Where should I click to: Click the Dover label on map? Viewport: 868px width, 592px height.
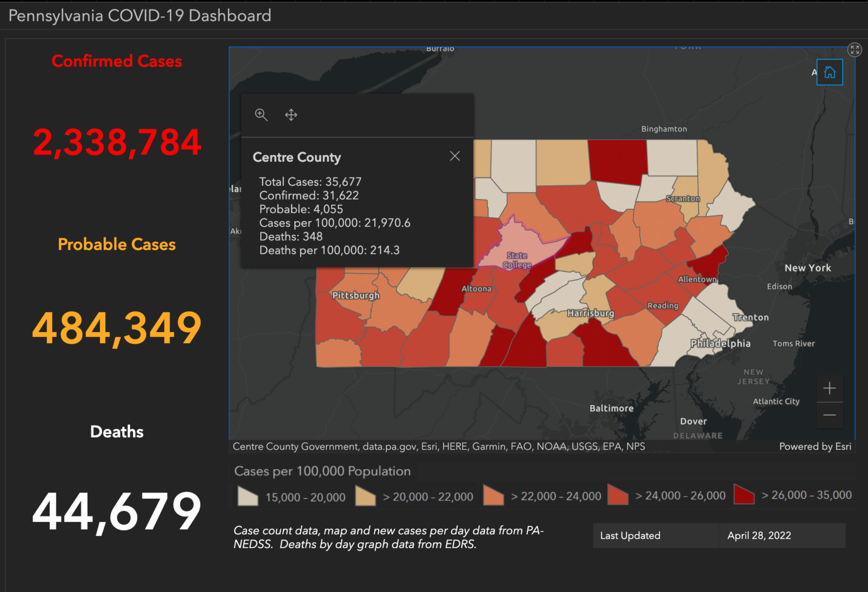[x=693, y=422]
